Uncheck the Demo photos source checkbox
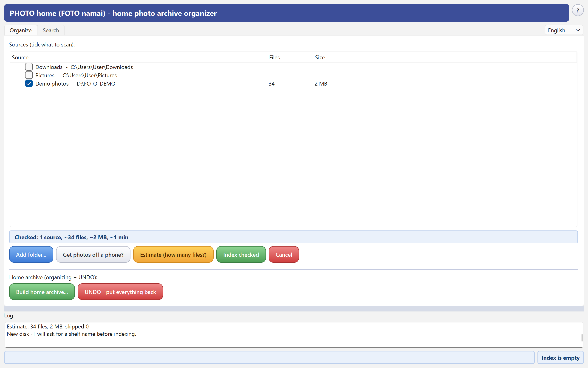This screenshot has width=588, height=368. (29, 83)
